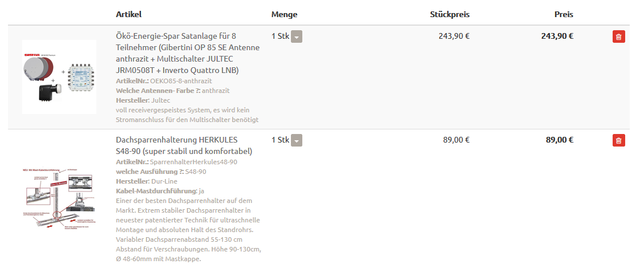Click the Hersteller Dur-Line line
This screenshot has width=644, height=268.
[146, 181]
